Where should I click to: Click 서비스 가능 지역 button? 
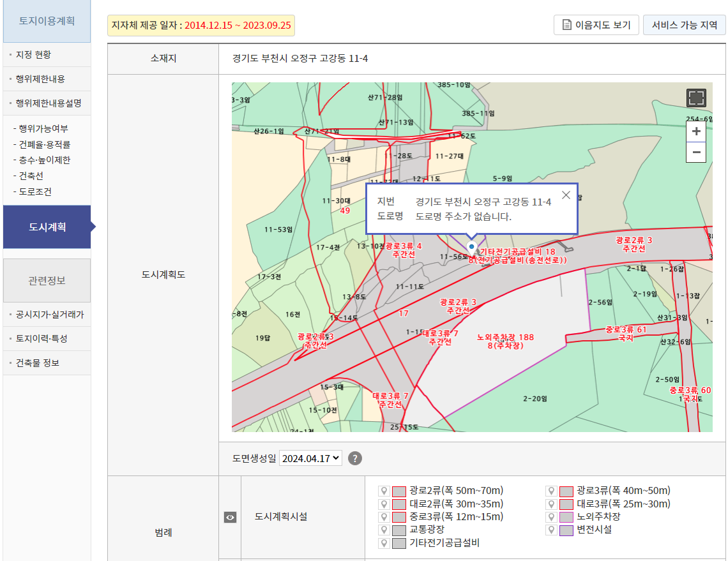[x=685, y=25]
